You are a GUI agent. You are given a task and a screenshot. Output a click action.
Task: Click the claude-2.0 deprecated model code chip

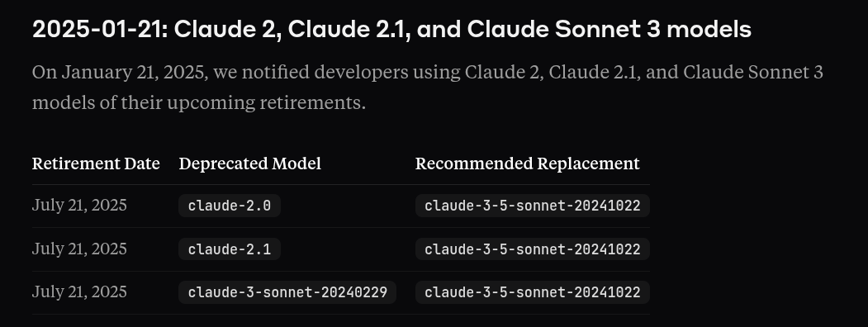click(x=229, y=206)
